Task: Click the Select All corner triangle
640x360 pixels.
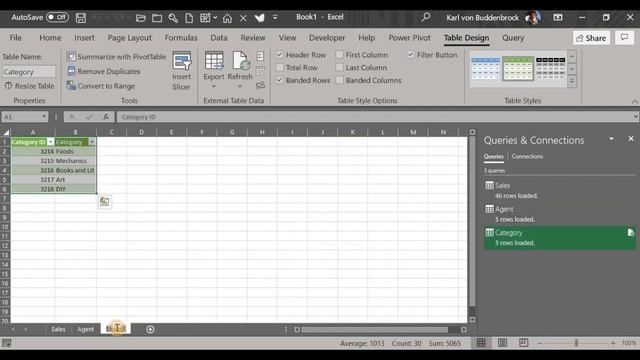Action: tap(6, 132)
